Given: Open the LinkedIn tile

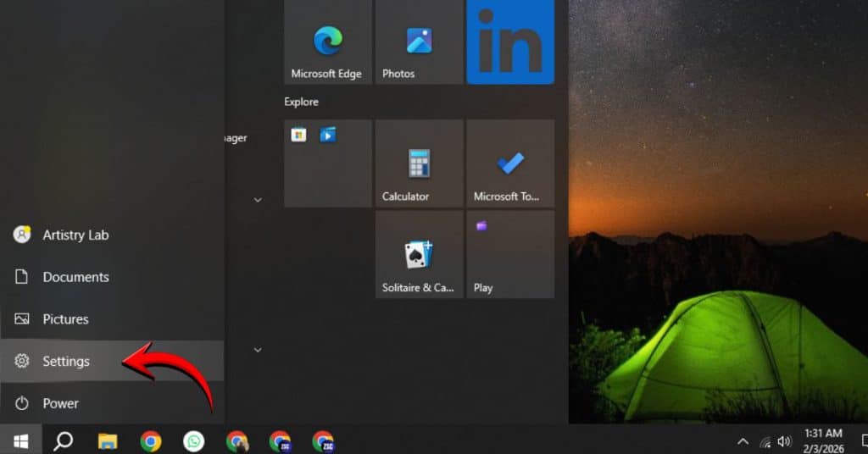Looking at the screenshot, I should 510,42.
